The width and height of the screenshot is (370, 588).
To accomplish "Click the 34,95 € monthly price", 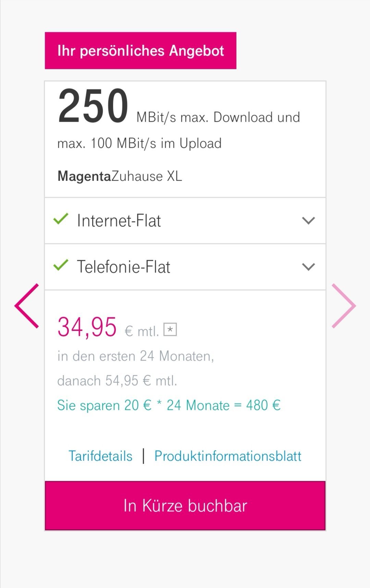I will (108, 328).
